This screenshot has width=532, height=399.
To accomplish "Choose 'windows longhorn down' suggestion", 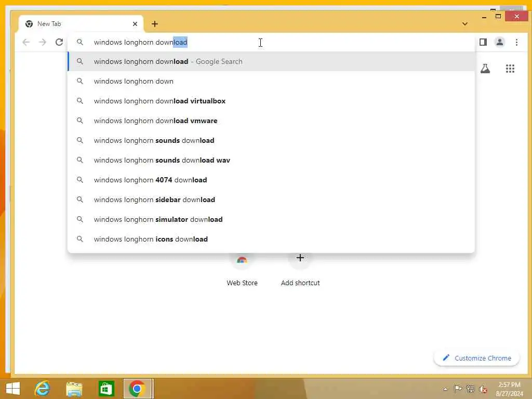I will [271, 81].
